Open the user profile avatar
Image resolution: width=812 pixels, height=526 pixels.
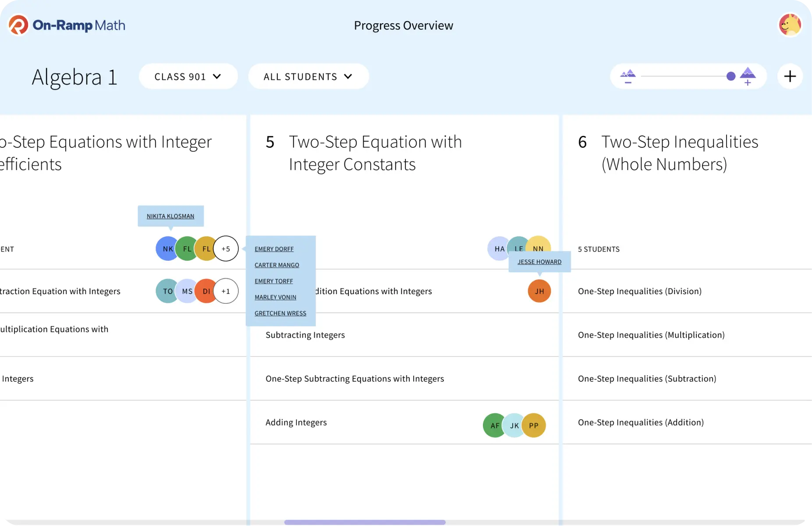point(790,25)
